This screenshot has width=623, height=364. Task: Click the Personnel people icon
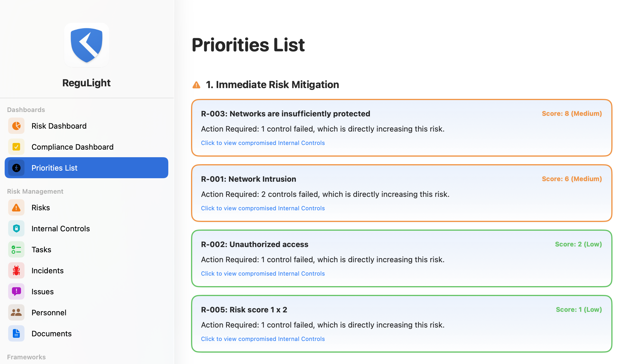pos(16,313)
